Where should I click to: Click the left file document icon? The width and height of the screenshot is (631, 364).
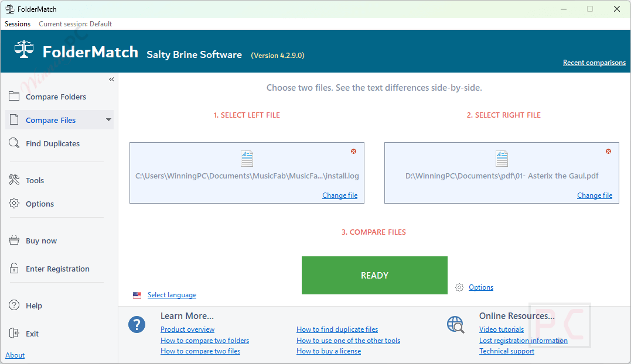(247, 158)
